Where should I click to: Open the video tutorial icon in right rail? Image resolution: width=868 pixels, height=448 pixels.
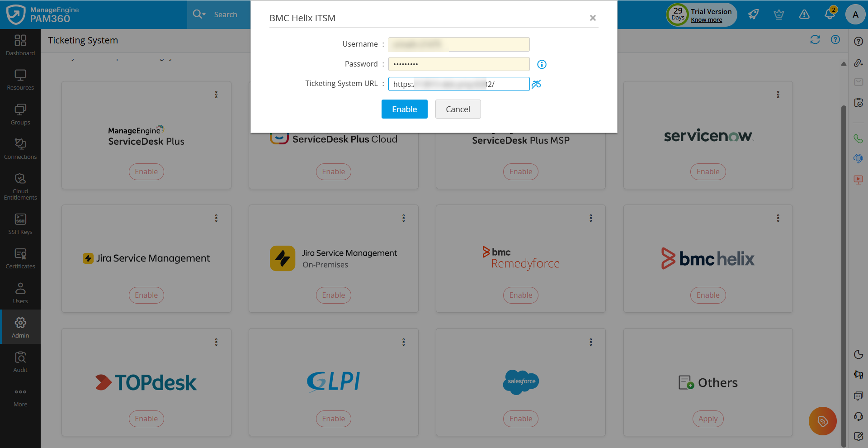click(858, 180)
